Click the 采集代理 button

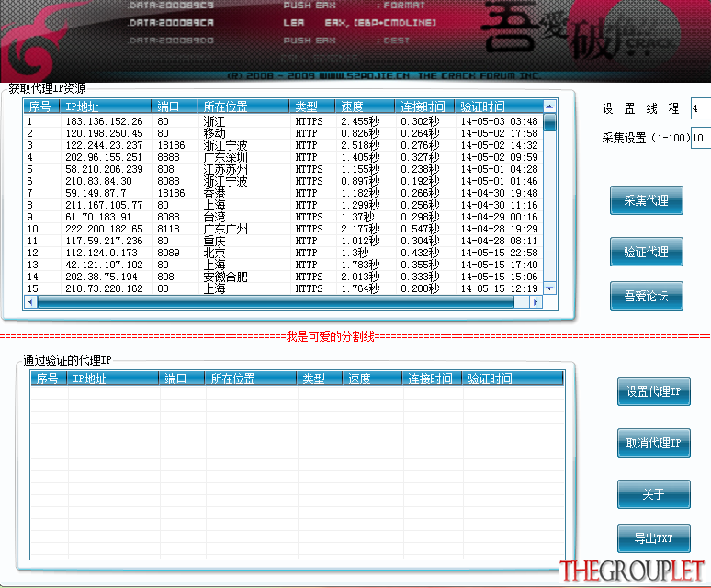646,200
